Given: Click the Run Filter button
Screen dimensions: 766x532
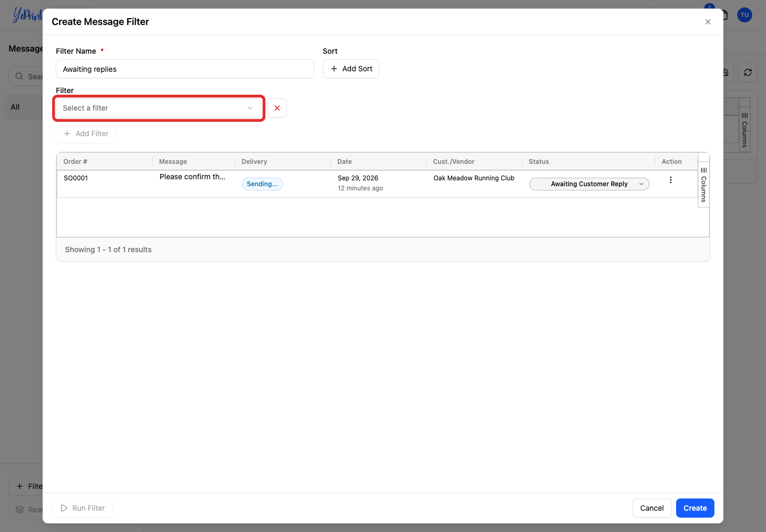Looking at the screenshot, I should pos(82,508).
